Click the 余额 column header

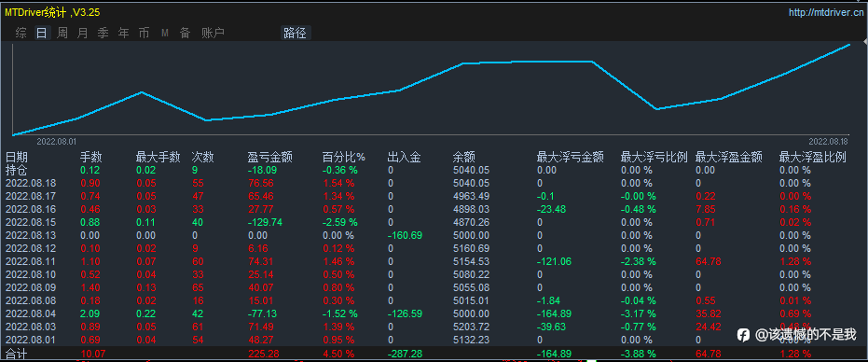tap(464, 158)
